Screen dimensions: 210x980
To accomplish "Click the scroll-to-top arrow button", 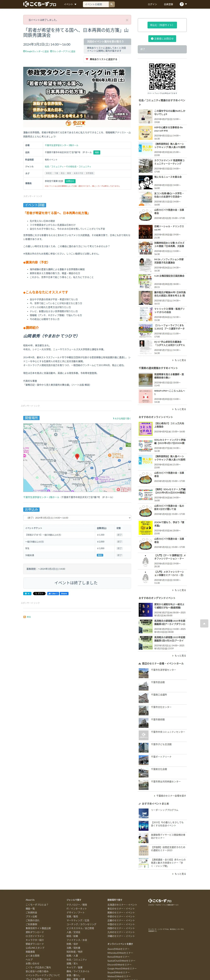I will [204, 623].
